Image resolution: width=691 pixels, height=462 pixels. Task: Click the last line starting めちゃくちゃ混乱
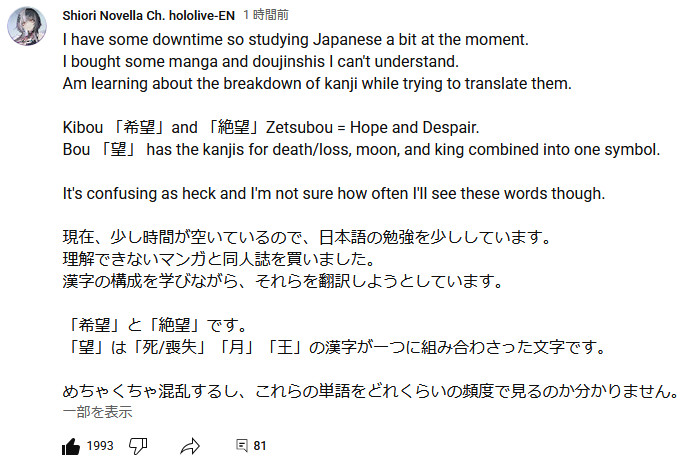point(370,391)
